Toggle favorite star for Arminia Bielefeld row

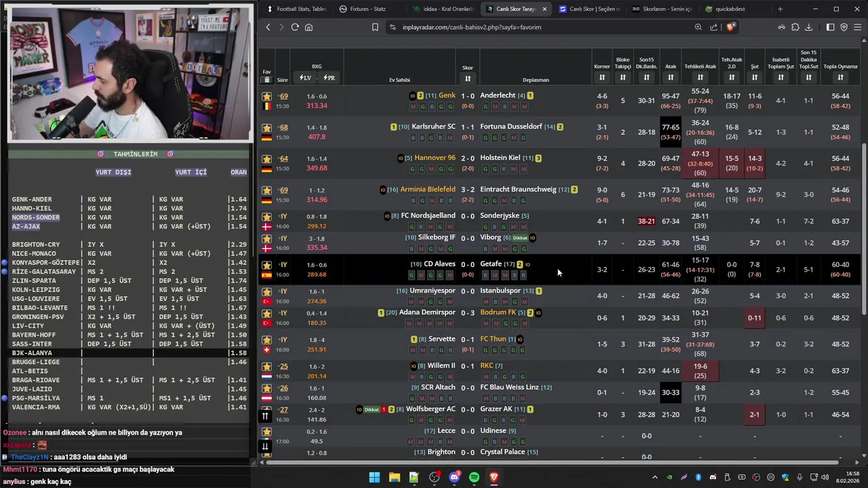pyautogui.click(x=267, y=190)
